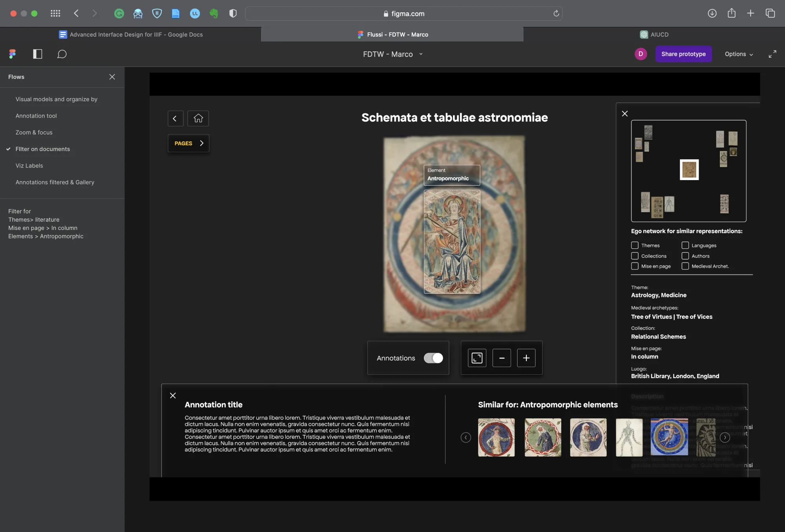Check the Medieval Archet. checkbox

tap(685, 266)
